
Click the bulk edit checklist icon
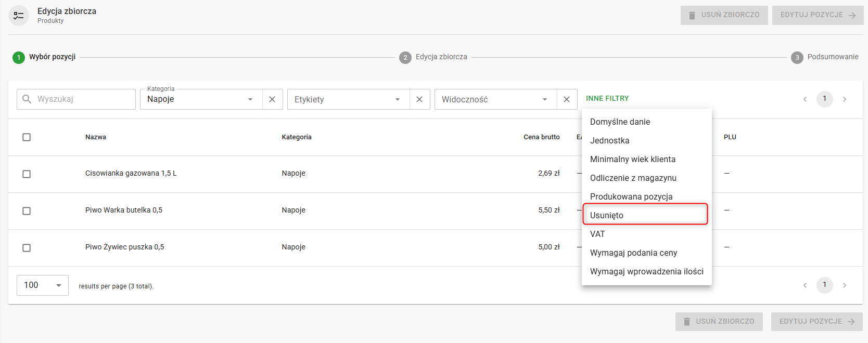coord(19,16)
